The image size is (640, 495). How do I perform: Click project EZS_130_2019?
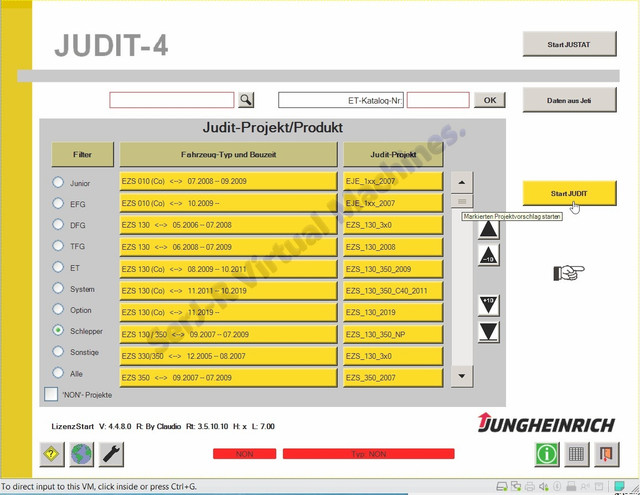point(393,312)
